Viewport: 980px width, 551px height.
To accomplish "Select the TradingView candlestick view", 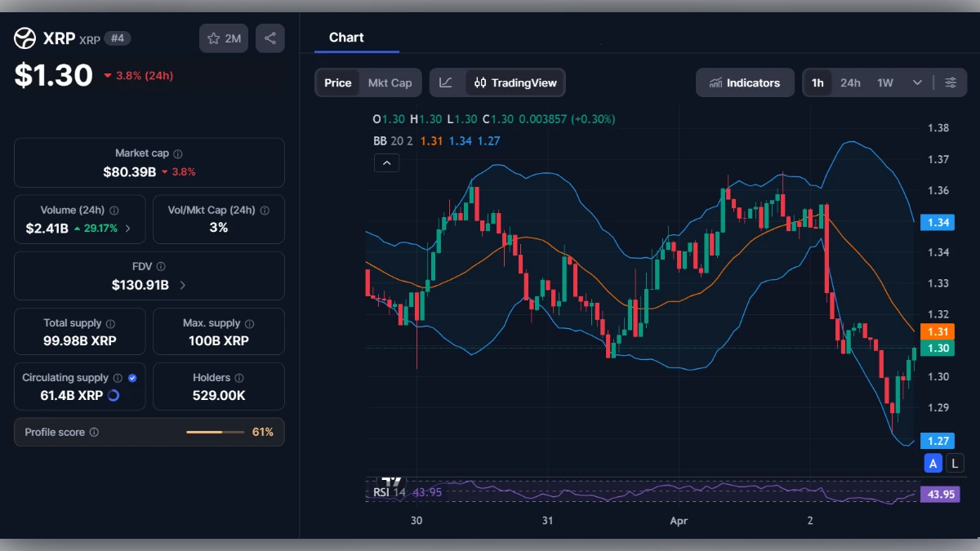I will click(515, 82).
